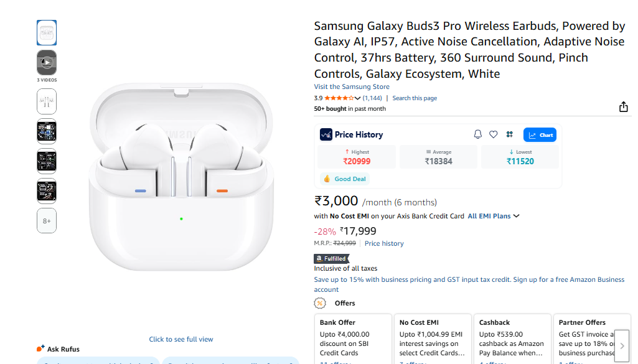This screenshot has width=638, height=364.
Task: Click the Offers percent badge icon
Action: tap(320, 303)
